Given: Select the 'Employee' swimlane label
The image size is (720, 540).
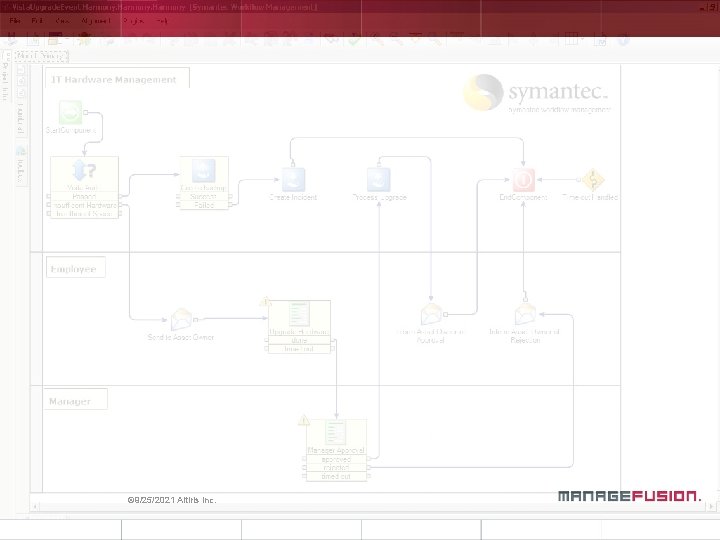Looking at the screenshot, I should click(73, 269).
